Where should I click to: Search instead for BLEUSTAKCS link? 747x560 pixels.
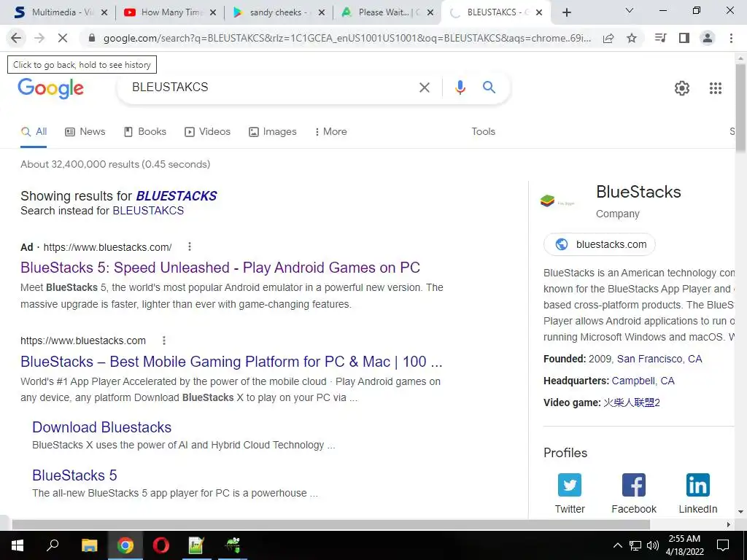(x=148, y=211)
